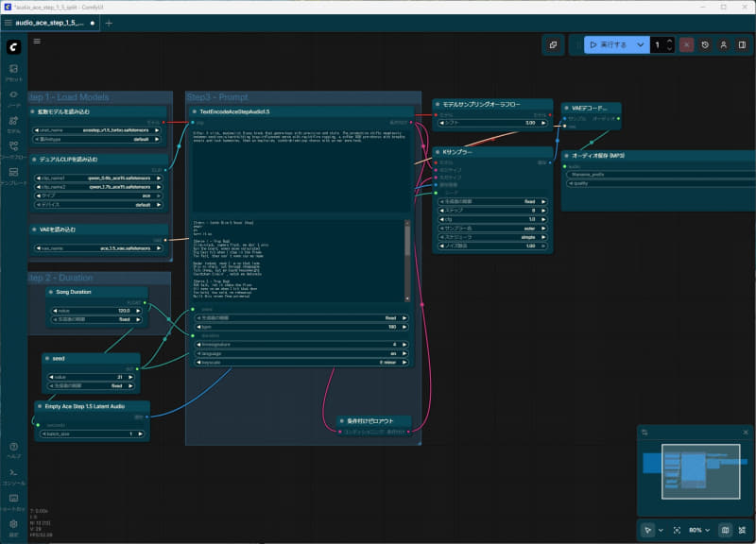Increase the cfg value in Kサンプラー
The image size is (756, 544).
[x=543, y=219]
